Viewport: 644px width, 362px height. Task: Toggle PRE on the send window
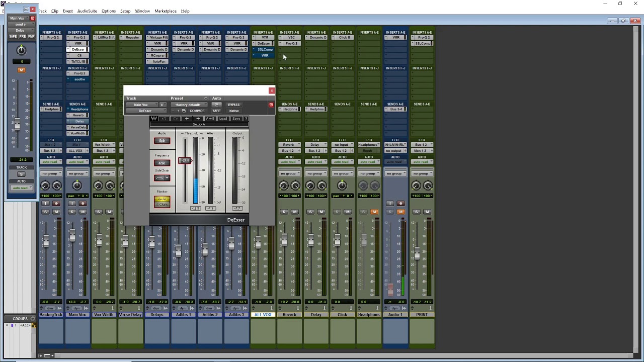[x=23, y=37]
